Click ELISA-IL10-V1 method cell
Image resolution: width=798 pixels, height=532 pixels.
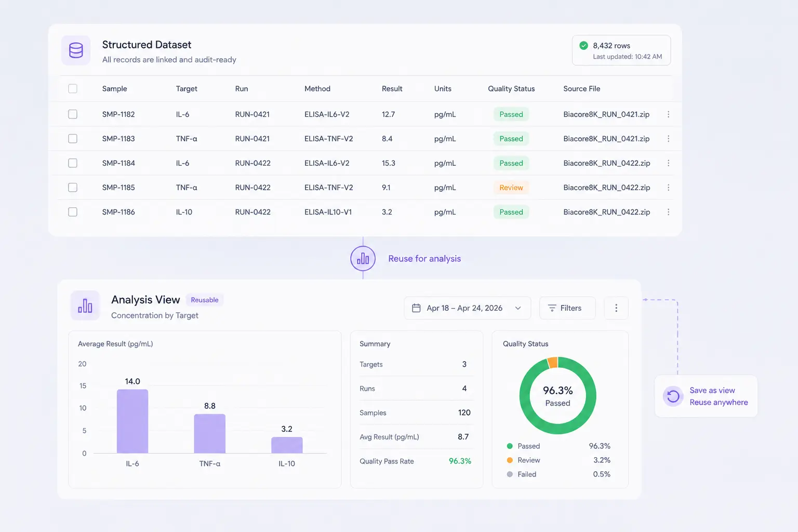[328, 212]
